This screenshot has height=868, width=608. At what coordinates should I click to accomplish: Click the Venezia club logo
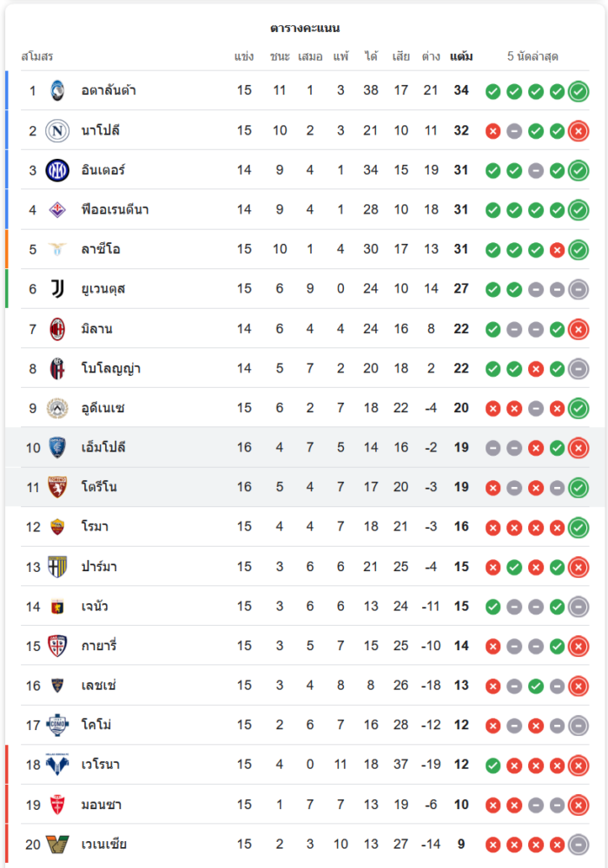(x=57, y=844)
